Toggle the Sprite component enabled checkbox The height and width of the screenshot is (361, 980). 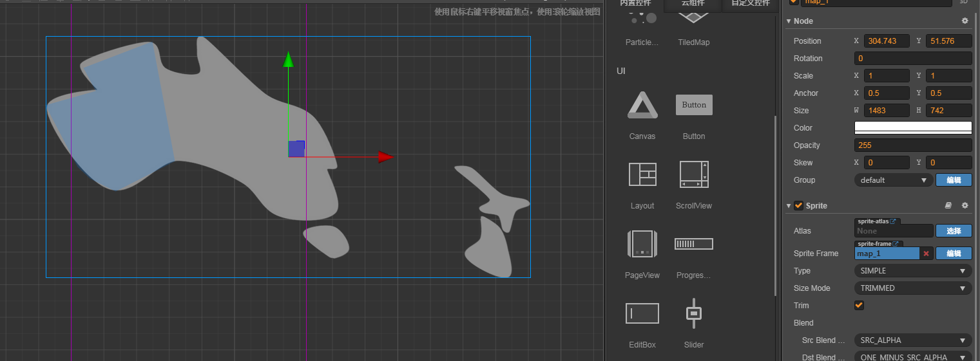(x=799, y=205)
